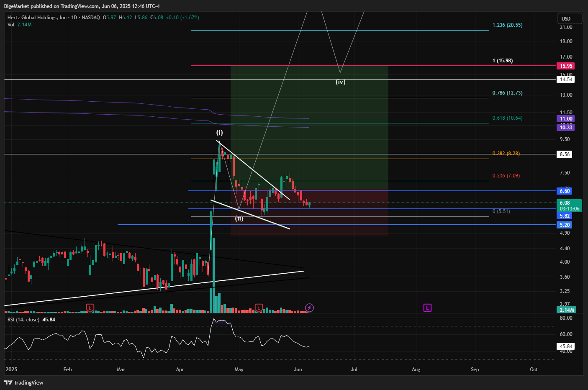588x390 pixels.
Task: Click the 1 (15.98) Fibonacci label
Action: pyautogui.click(x=503, y=61)
